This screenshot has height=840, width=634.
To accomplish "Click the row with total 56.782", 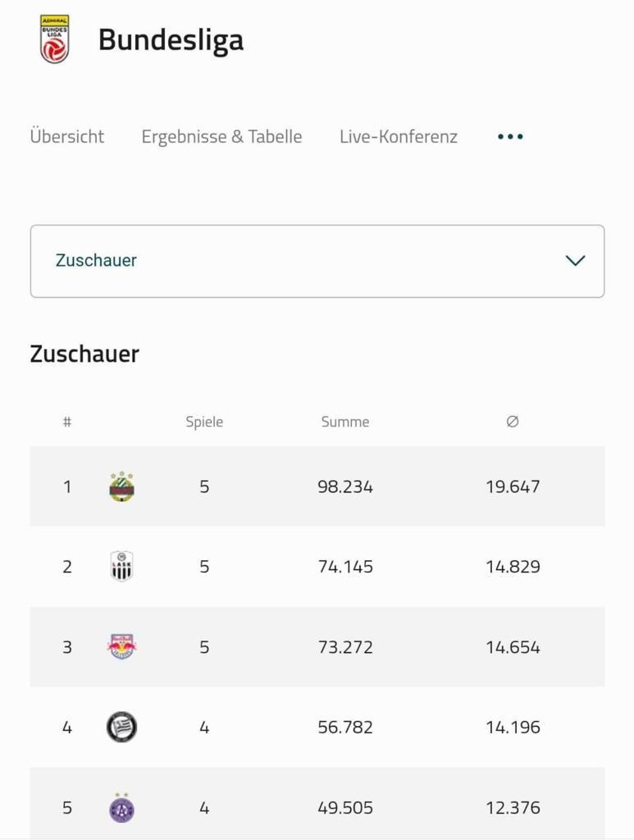I will [x=317, y=727].
